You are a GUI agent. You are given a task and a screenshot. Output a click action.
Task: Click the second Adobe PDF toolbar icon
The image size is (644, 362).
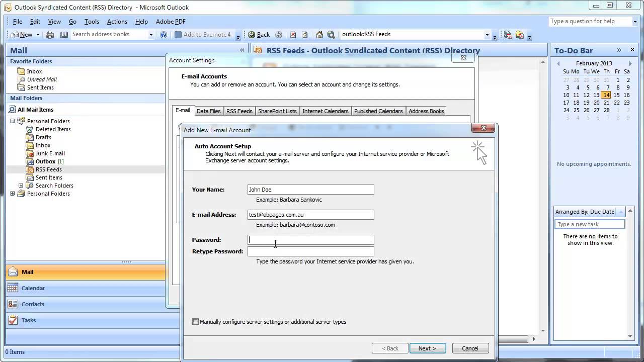pos(520,35)
